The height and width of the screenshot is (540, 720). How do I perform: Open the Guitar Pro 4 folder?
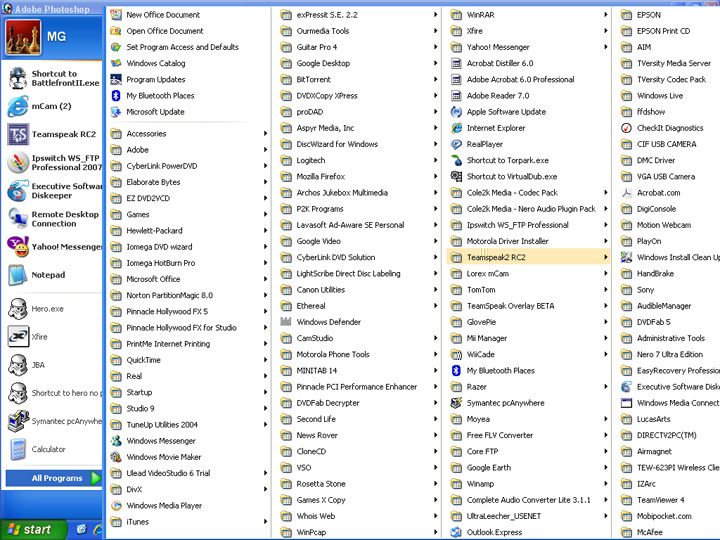tap(359, 47)
